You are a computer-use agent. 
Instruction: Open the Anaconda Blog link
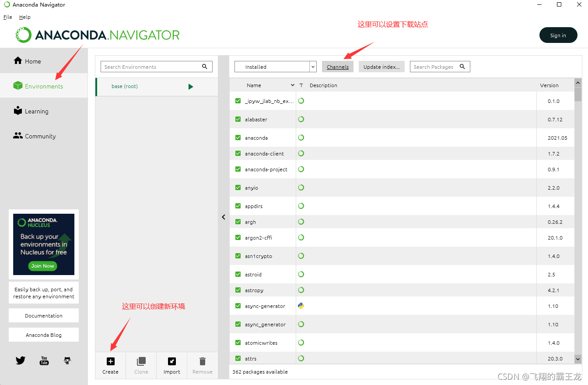(44, 335)
